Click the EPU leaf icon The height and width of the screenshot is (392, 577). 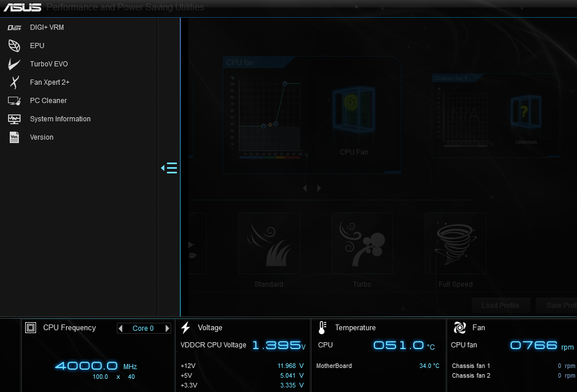14,46
